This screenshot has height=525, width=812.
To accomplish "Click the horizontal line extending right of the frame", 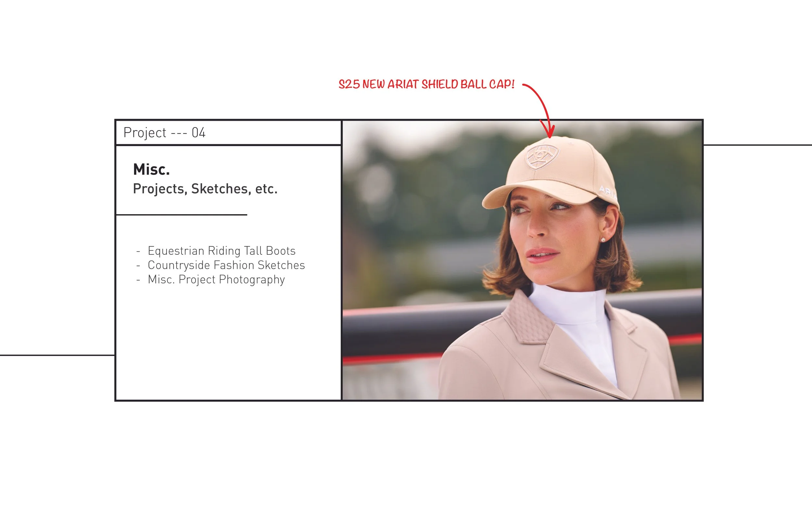I will [x=757, y=145].
